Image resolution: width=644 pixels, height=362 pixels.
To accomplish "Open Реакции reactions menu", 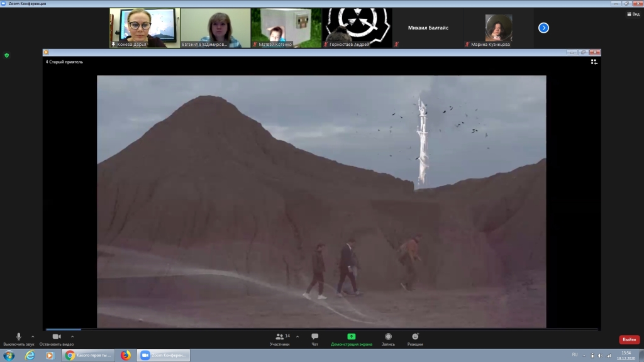I will 415,339.
